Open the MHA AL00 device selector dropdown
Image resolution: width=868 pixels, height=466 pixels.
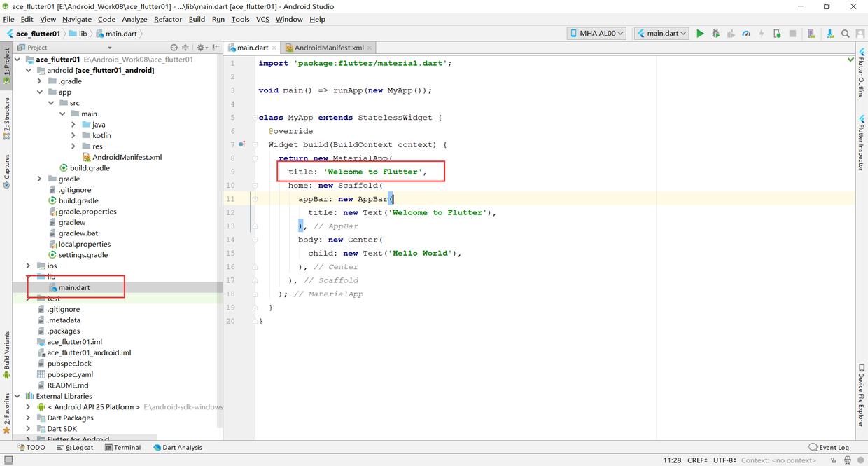tap(596, 33)
